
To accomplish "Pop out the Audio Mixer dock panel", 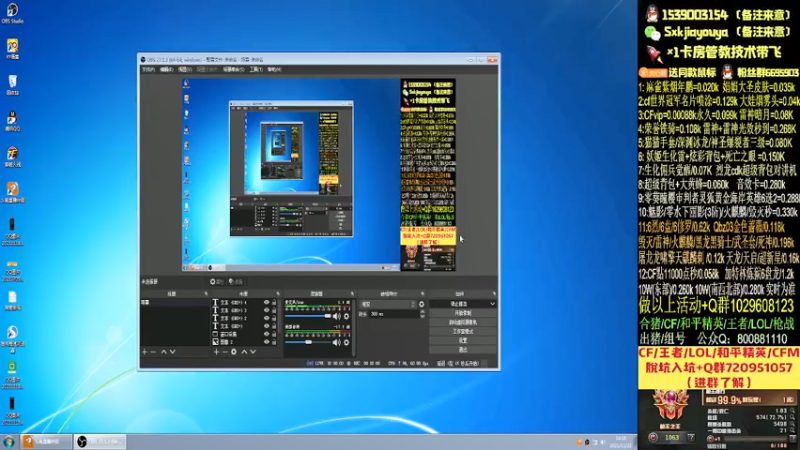I will 352,294.
